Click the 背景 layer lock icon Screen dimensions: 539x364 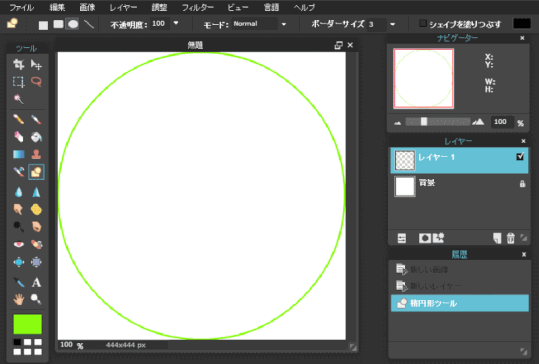coord(522,184)
